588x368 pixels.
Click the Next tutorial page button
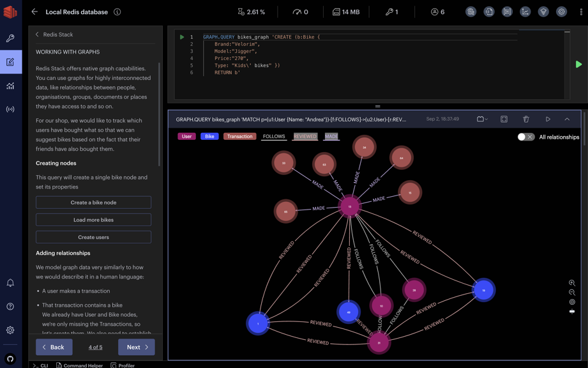click(x=137, y=347)
